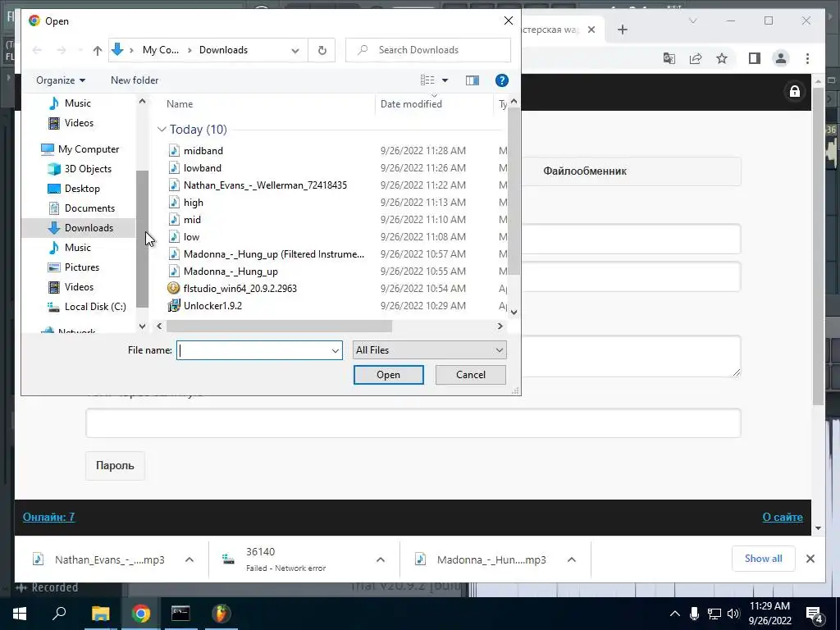
Task: Sort by Date modified column
Action: pos(412,104)
